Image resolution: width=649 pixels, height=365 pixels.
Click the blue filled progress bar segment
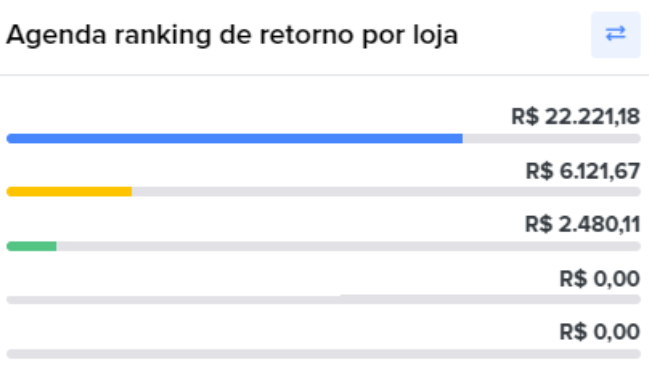[234, 139]
